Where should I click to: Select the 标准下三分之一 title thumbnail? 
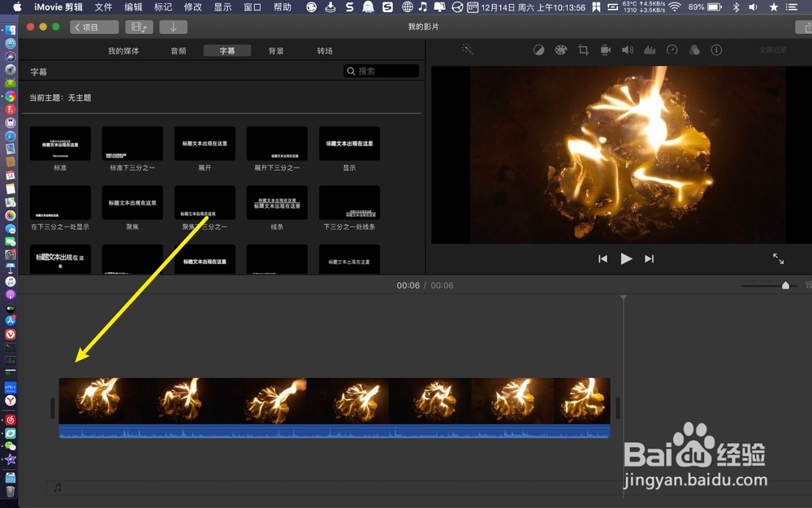[132, 144]
